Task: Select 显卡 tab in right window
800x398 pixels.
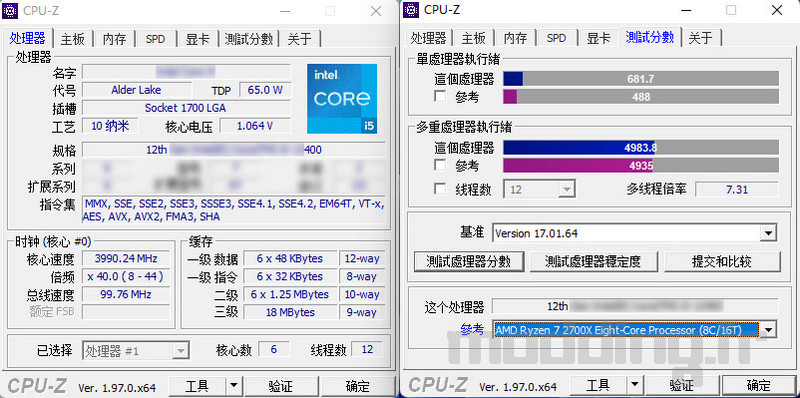Action: [598, 38]
